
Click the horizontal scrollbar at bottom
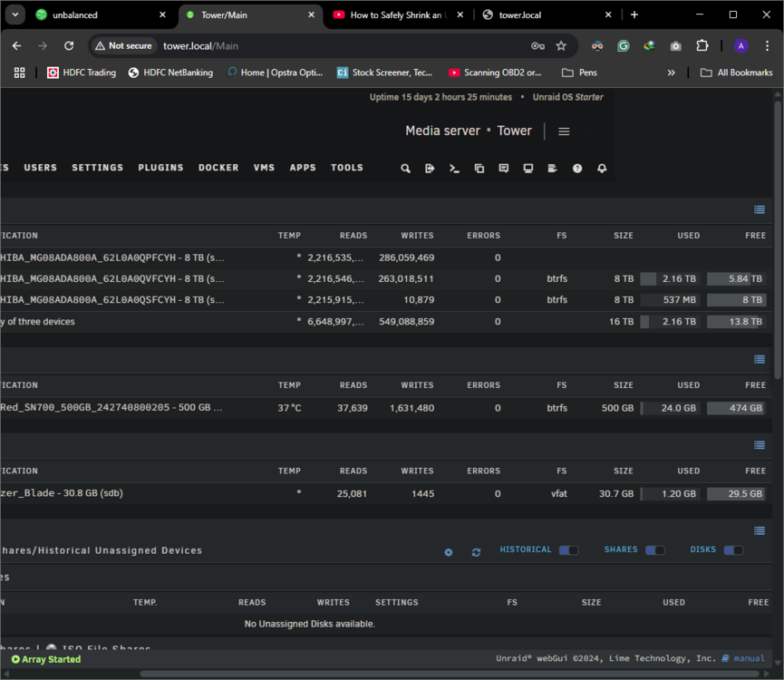pos(450,674)
